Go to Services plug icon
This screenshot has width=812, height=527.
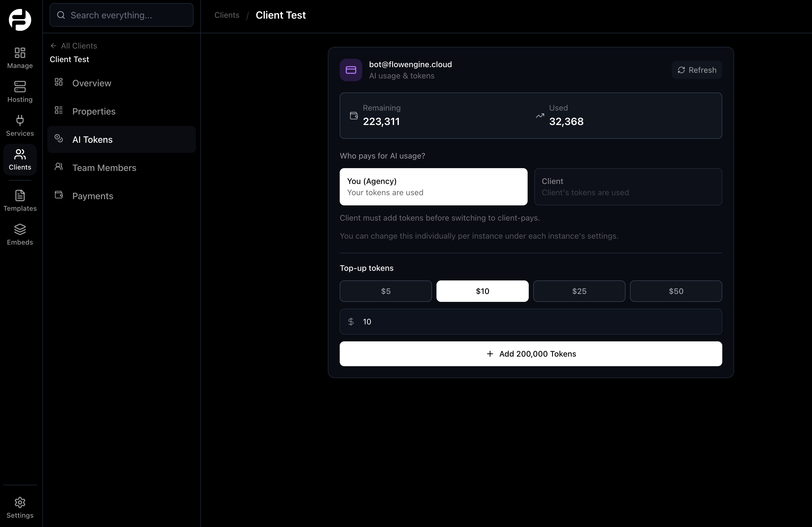coord(20,120)
